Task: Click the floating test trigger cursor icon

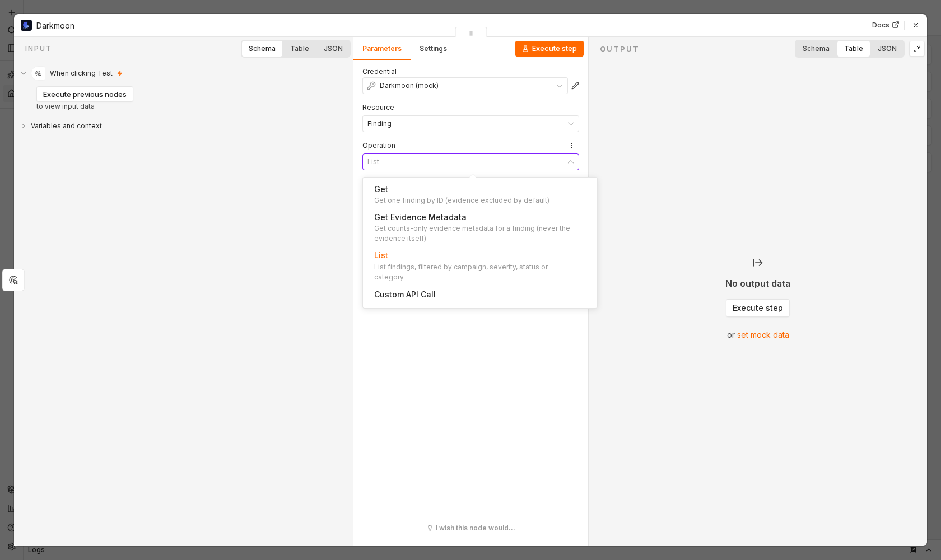Action: [13, 280]
